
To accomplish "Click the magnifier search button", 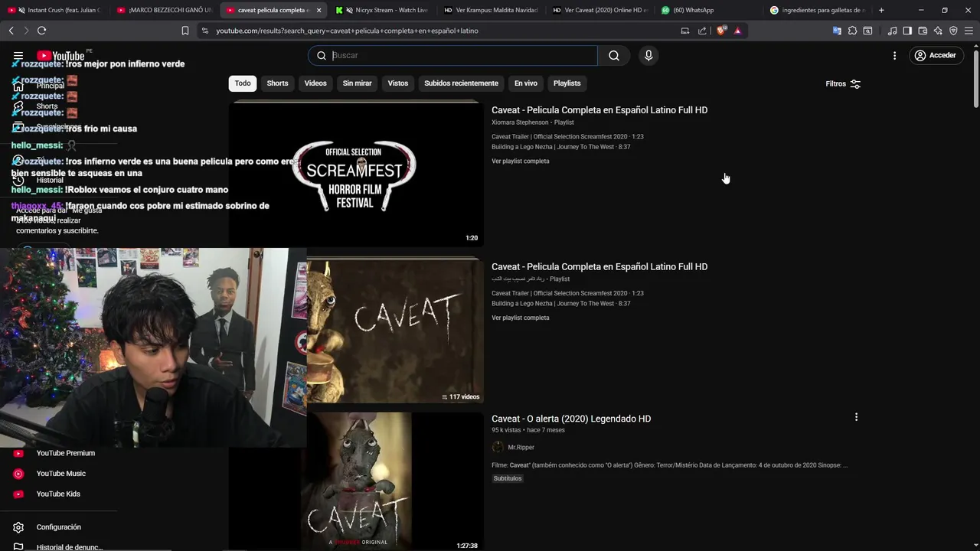I will point(614,55).
